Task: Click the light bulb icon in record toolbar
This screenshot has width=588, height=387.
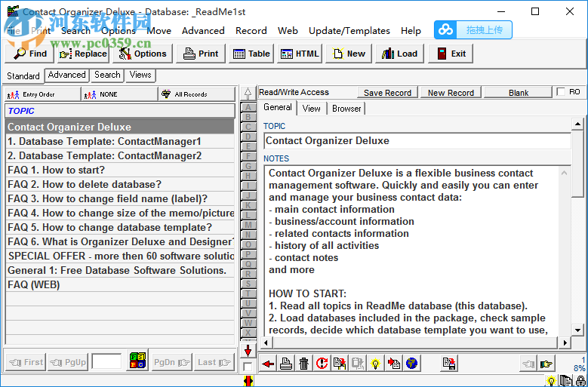Action: click(x=375, y=364)
